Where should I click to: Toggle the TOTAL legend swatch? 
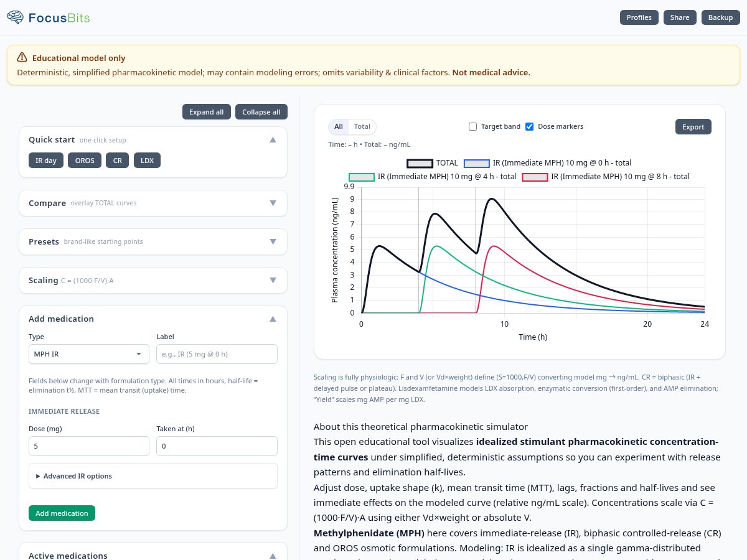420,163
